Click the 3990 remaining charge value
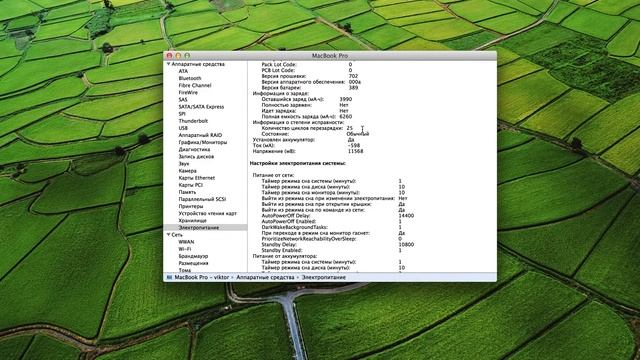This screenshot has width=640, height=360. point(346,99)
